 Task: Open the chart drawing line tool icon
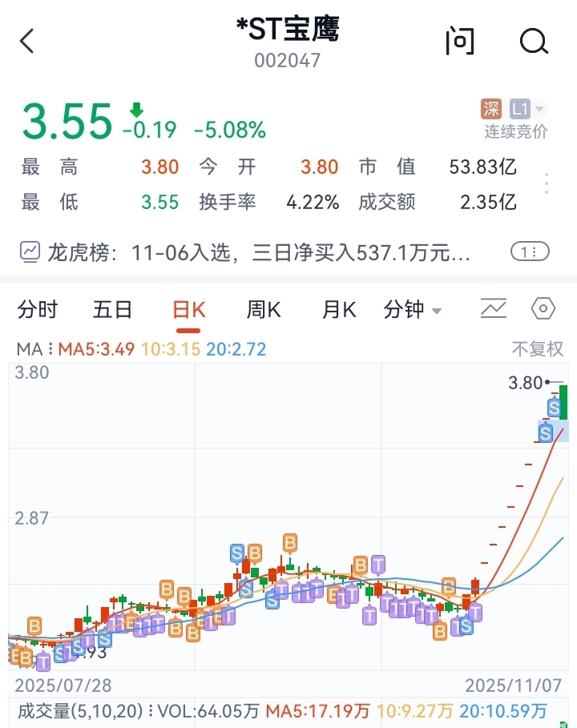(x=494, y=309)
